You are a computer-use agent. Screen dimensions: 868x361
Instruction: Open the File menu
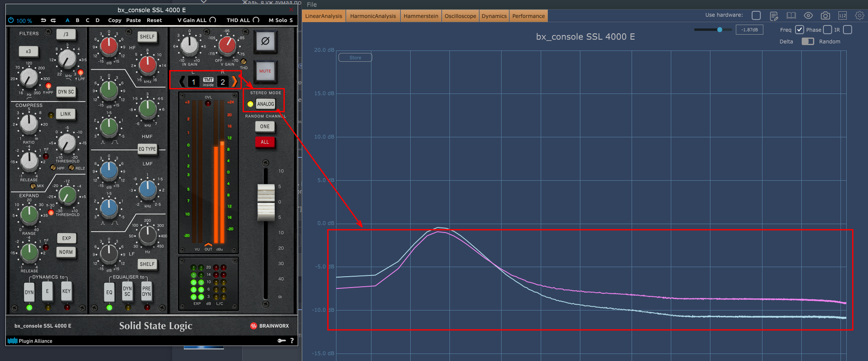[x=312, y=5]
